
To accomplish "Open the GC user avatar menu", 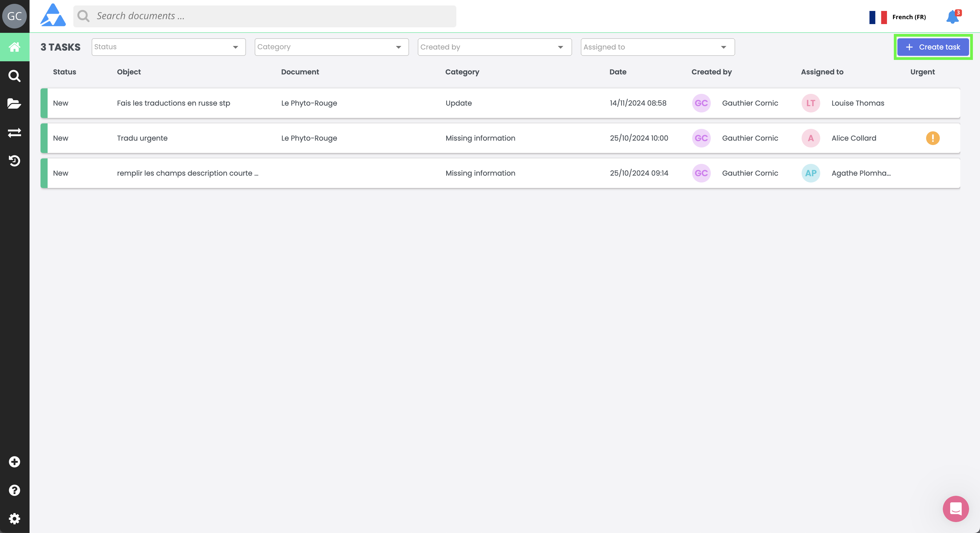I will click(15, 16).
